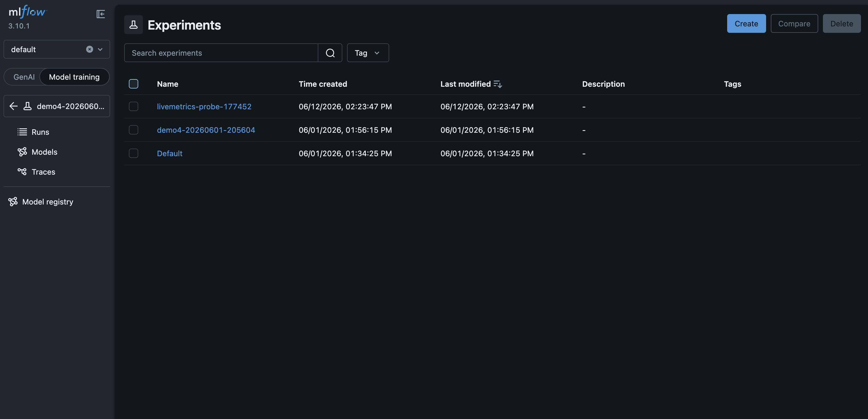Click the Tags column header
The width and height of the screenshot is (868, 419).
[732, 84]
